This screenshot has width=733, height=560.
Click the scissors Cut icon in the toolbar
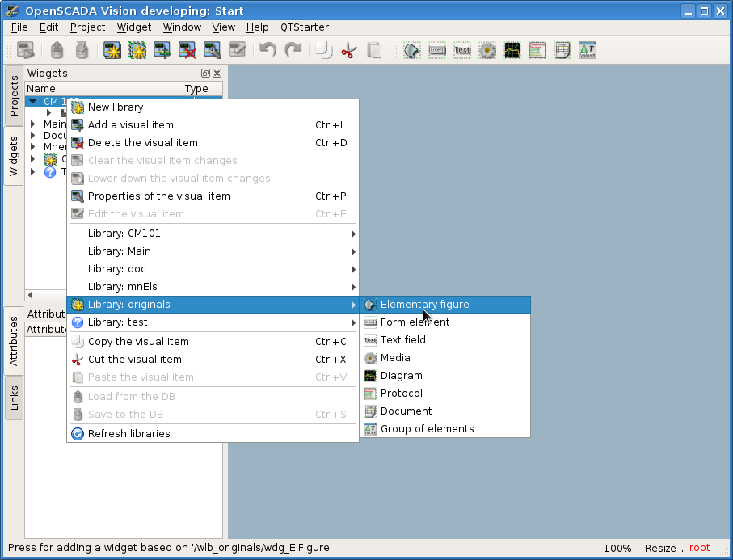tap(349, 50)
